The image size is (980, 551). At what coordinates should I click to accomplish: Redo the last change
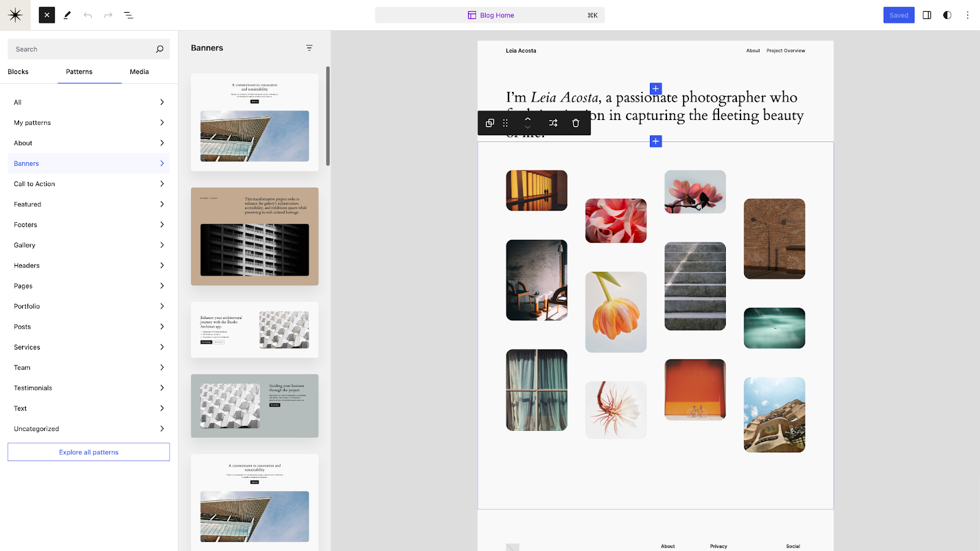click(108, 15)
